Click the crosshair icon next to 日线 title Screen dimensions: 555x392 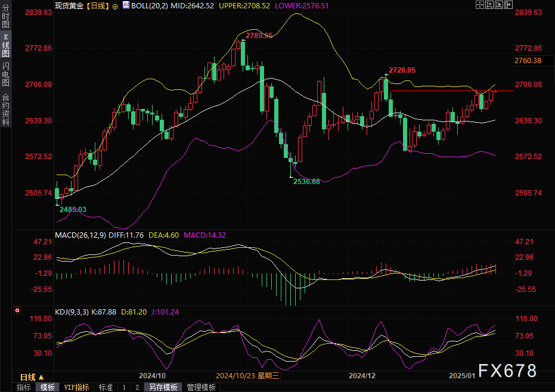pos(115,5)
